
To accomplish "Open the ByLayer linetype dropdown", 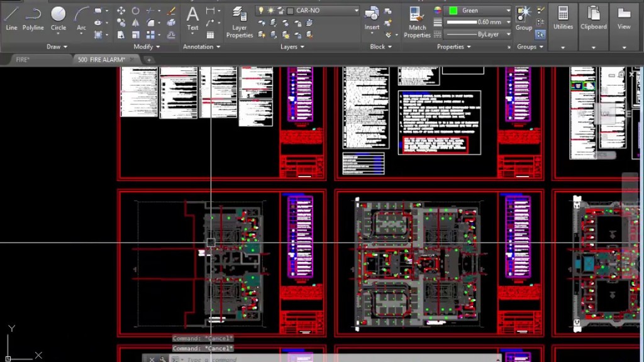I will coord(508,34).
